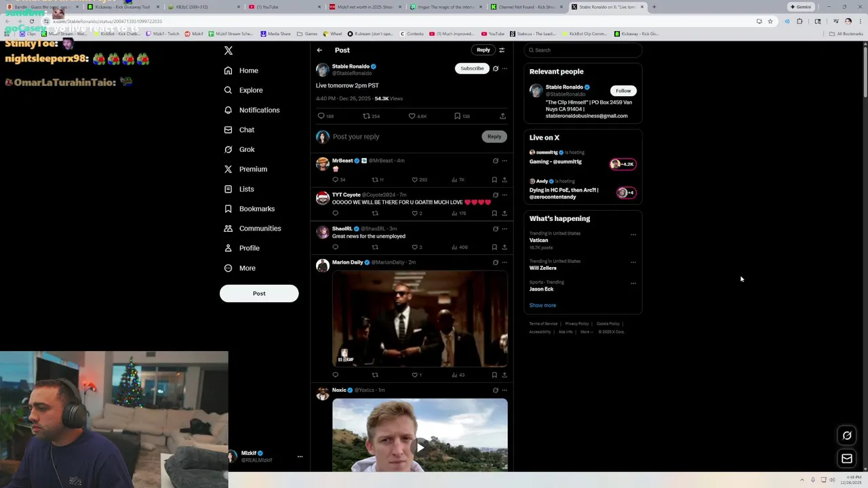Click Grok icon on MrBeast's reply
This screenshot has width=868, height=488.
click(496, 161)
